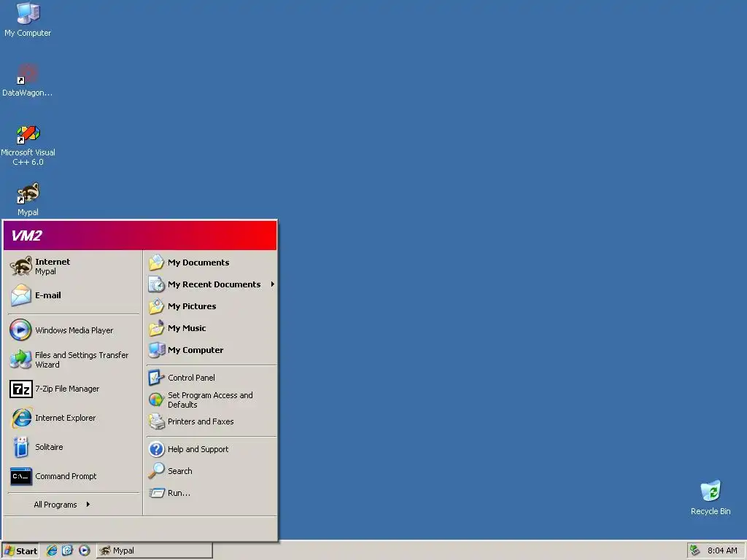
Task: Launch Microsoft Visual C++ 6.0 desktop shortcut
Action: point(28,145)
